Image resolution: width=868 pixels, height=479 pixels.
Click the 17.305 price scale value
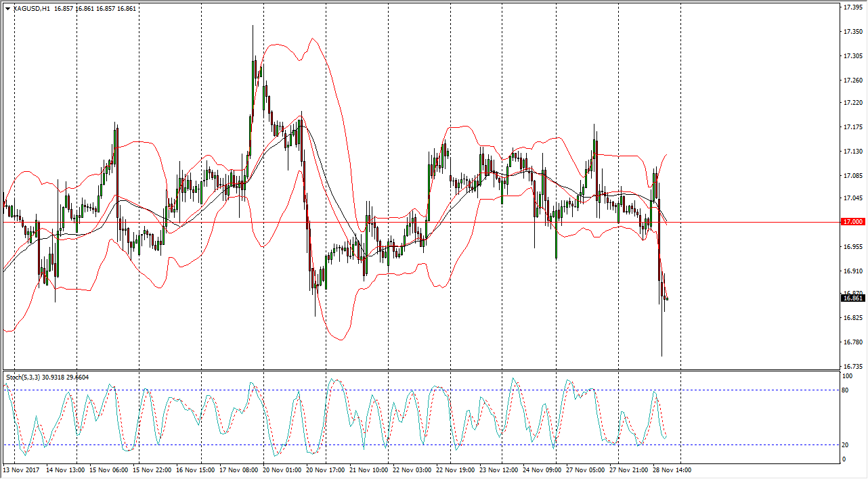pyautogui.click(x=852, y=56)
